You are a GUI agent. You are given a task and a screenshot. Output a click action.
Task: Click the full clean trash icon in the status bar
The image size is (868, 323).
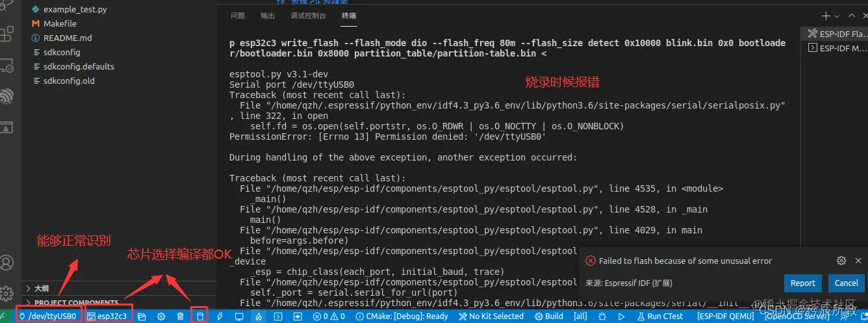point(181,317)
